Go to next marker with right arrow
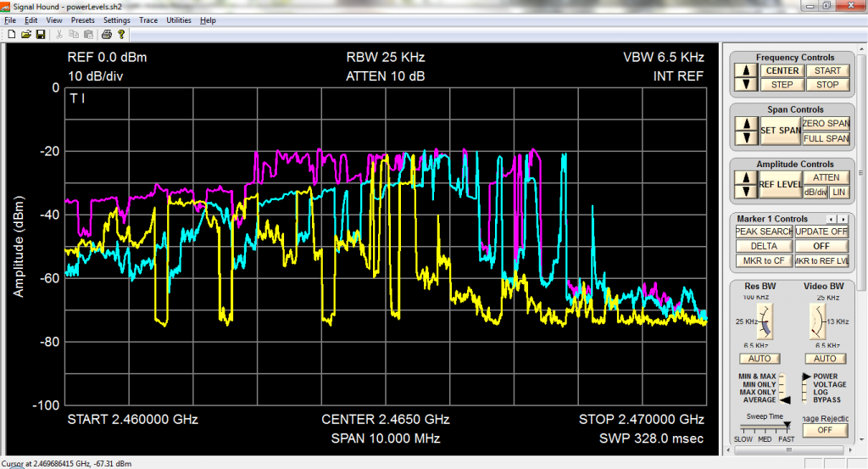Screen dimensions: 868x469 click(843, 219)
